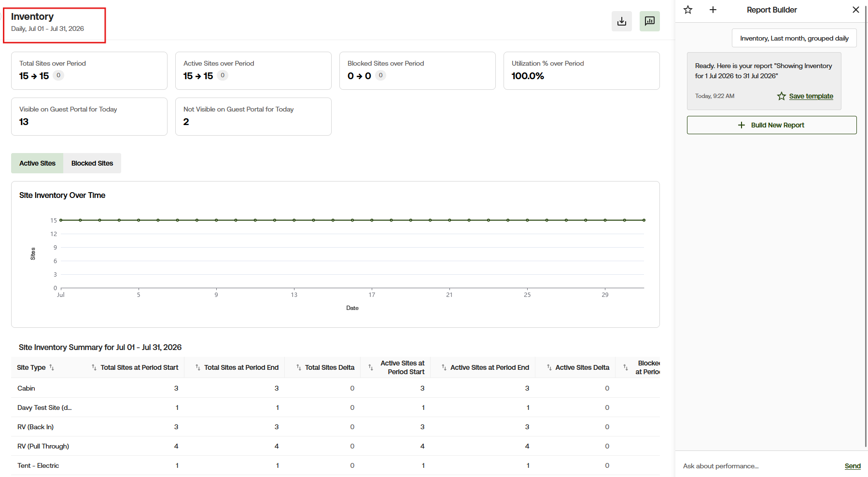Switch to the Active Sites tab

37,163
